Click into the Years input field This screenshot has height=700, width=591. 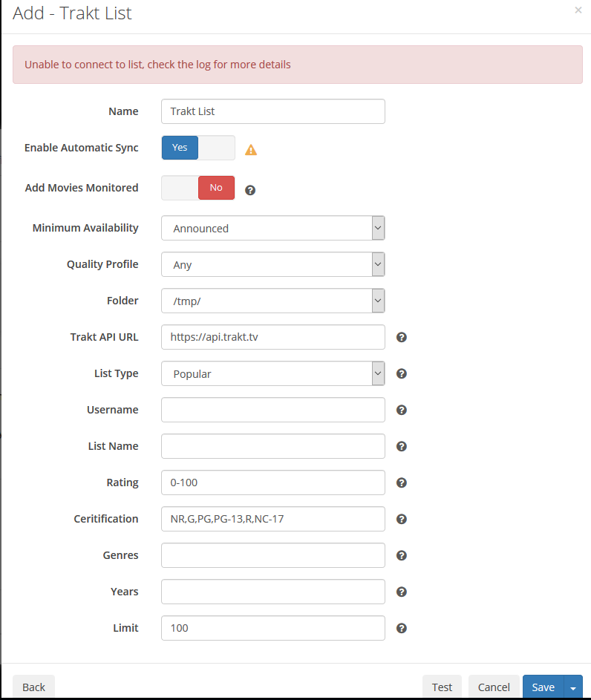click(273, 592)
